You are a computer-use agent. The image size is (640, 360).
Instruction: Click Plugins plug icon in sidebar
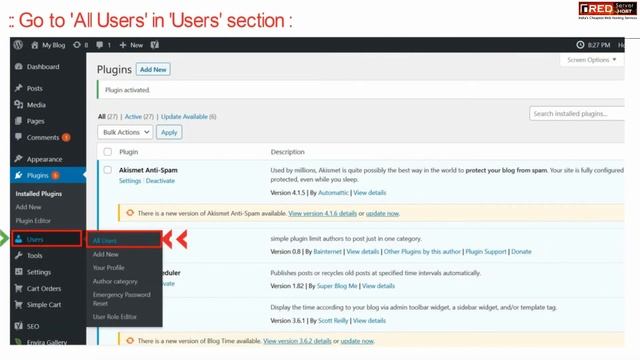pos(18,175)
